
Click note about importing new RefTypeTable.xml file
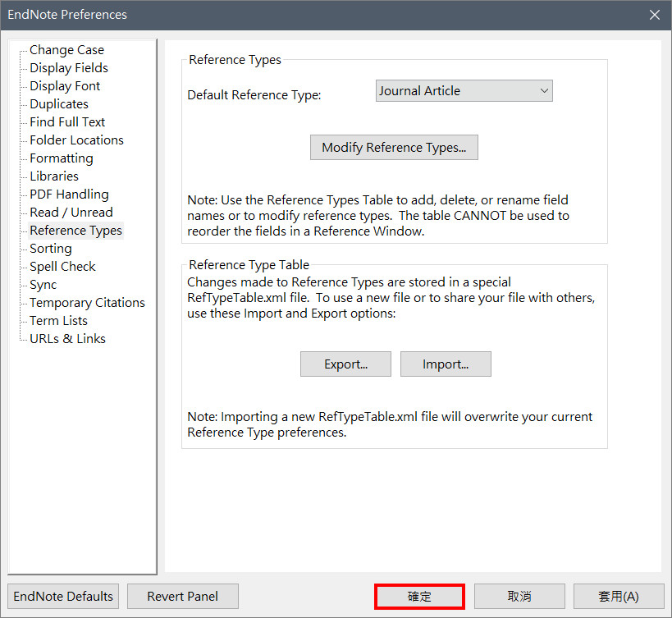tap(390, 424)
